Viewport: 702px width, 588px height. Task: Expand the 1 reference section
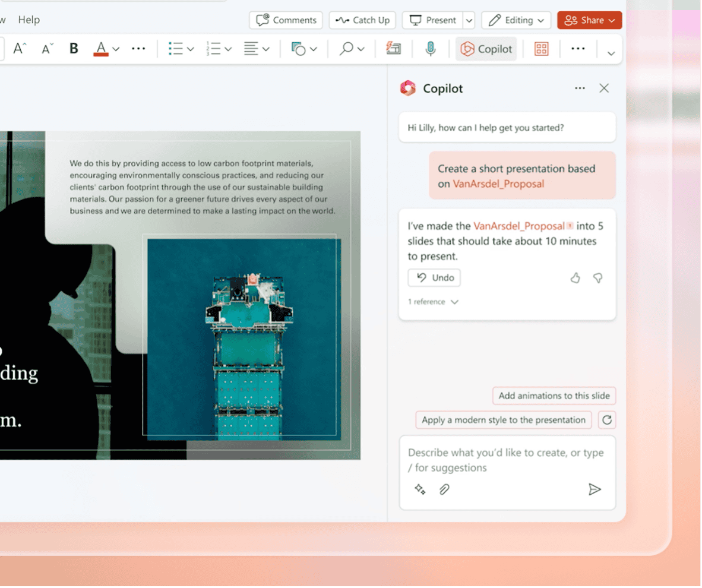[433, 302]
